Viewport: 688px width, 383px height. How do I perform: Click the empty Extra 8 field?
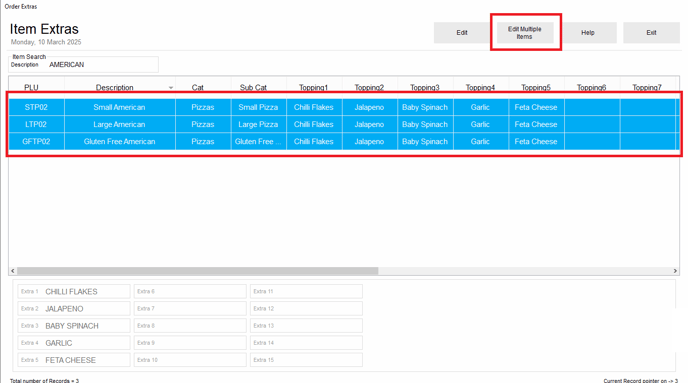(190, 326)
